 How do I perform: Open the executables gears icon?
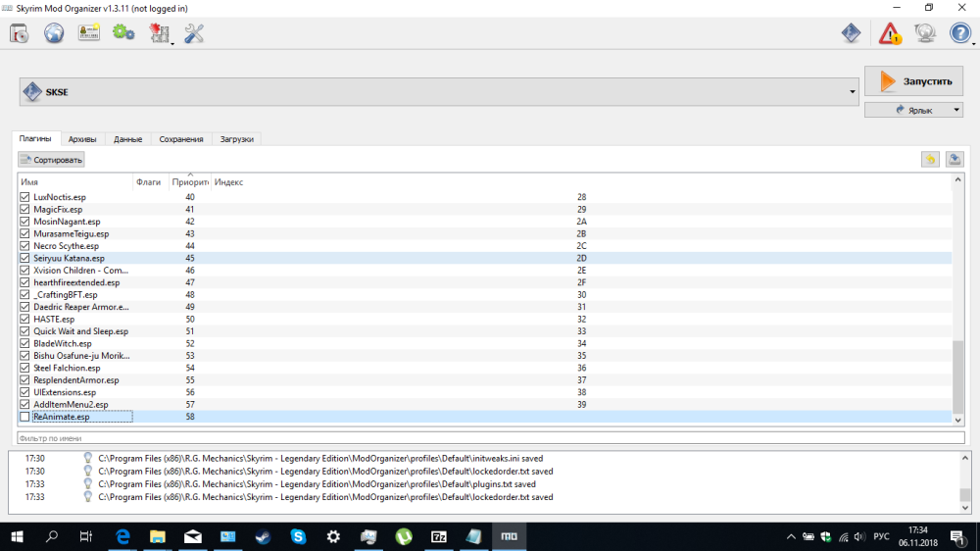[123, 33]
